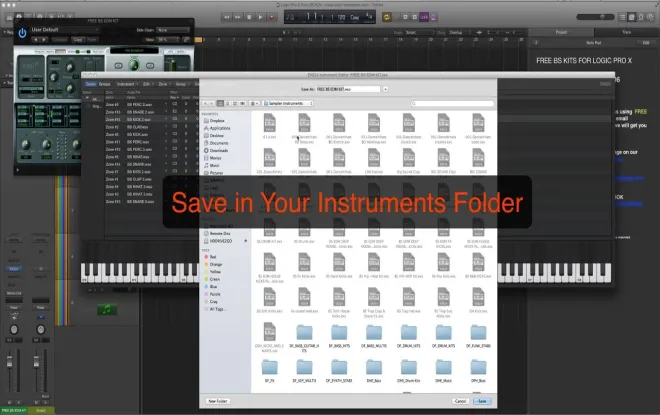
Task: Select the Blue tag in the sidebar
Action: click(211, 287)
